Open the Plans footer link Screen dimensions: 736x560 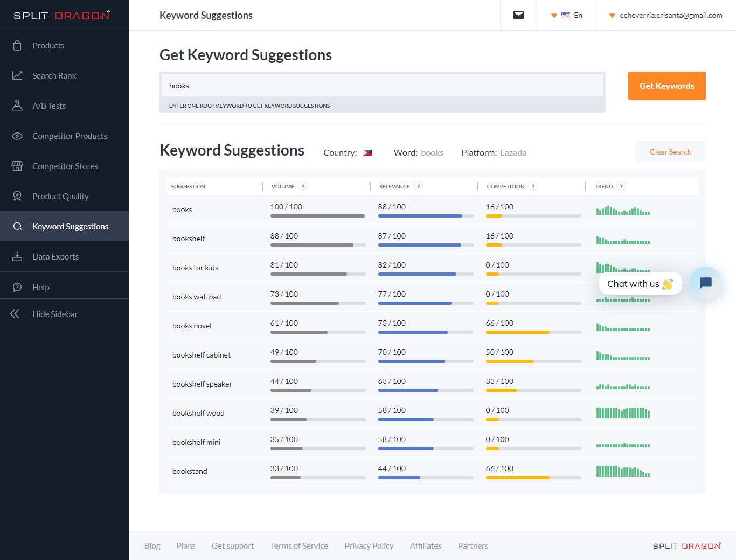(186, 545)
